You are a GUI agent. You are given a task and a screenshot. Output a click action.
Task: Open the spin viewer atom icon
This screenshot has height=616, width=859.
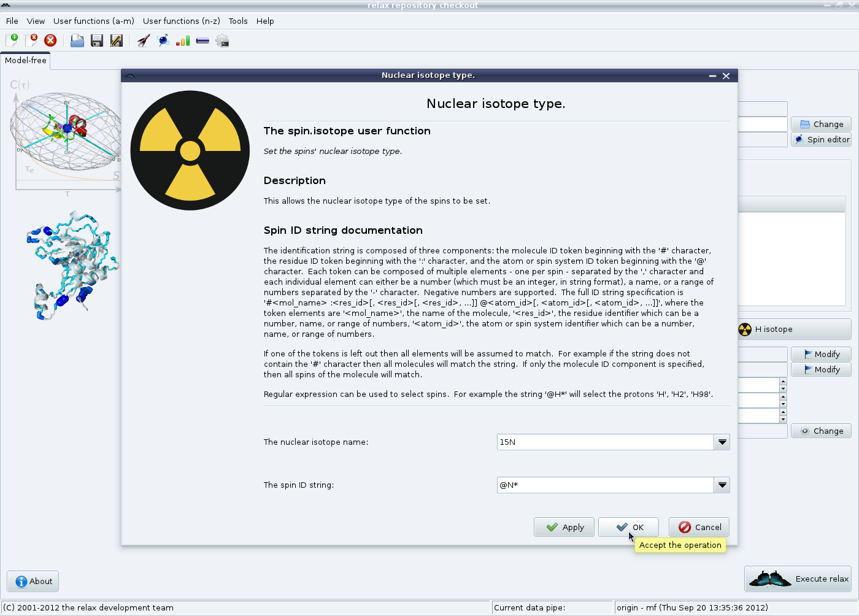click(163, 40)
